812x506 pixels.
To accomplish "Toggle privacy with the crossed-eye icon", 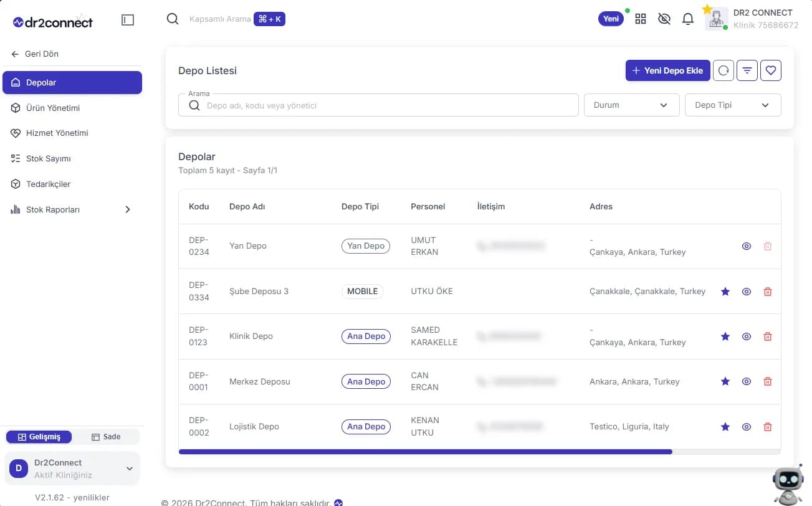I will tap(664, 19).
